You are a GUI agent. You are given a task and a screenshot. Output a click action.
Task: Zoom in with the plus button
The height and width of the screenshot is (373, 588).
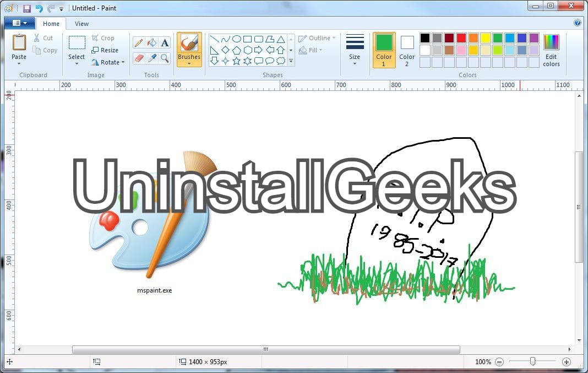pos(566,362)
